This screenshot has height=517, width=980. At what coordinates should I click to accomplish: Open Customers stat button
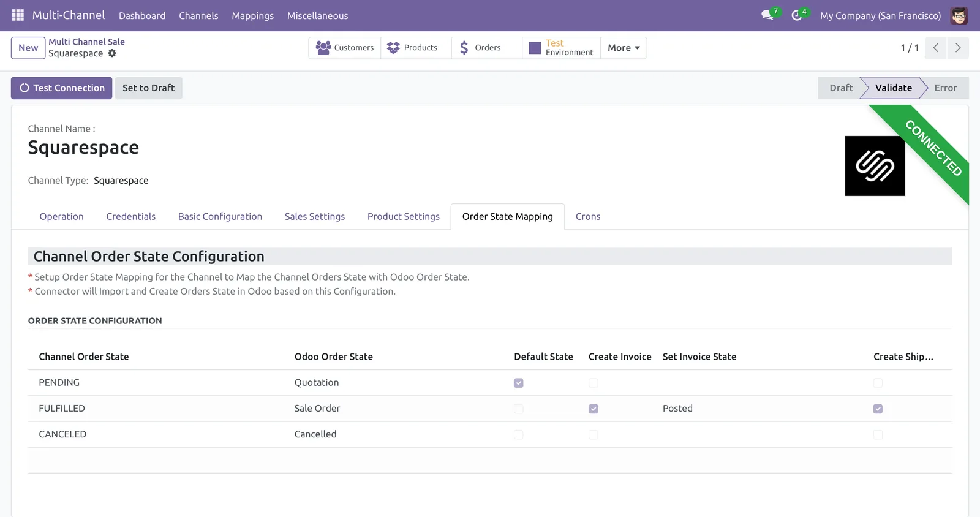pyautogui.click(x=345, y=48)
